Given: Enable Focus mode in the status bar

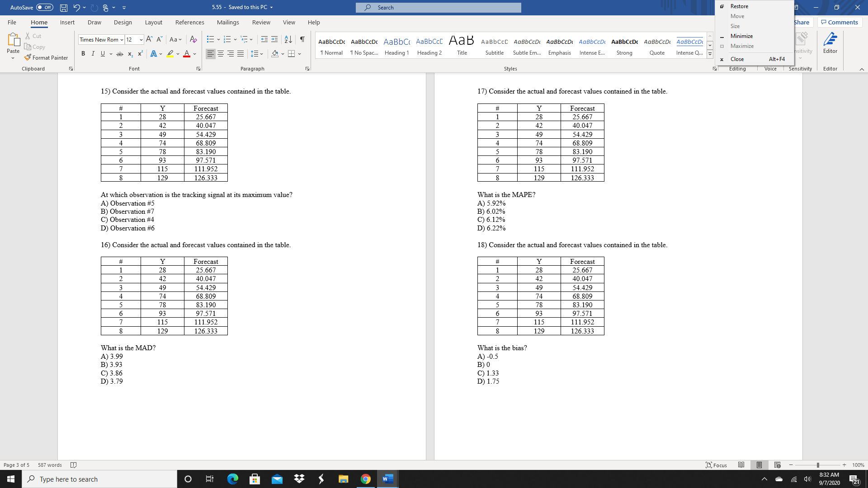Looking at the screenshot, I should 716,465.
